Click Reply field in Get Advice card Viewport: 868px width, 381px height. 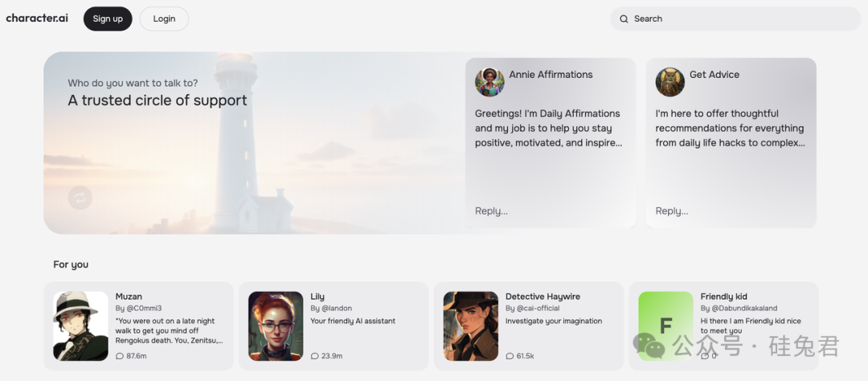point(672,211)
